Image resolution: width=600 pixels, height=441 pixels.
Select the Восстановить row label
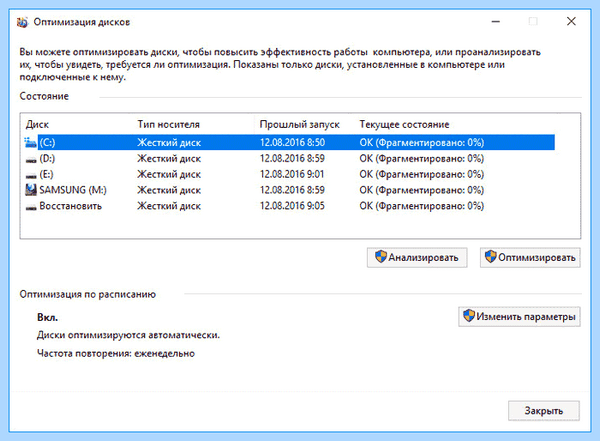point(70,206)
